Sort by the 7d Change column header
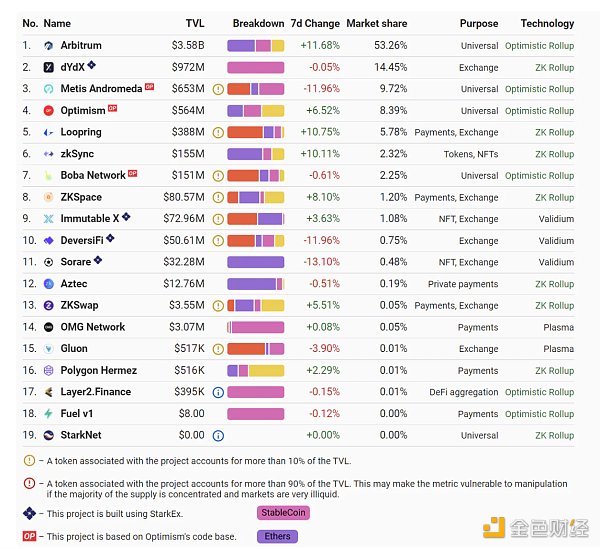This screenshot has height=549, width=600. click(x=315, y=23)
